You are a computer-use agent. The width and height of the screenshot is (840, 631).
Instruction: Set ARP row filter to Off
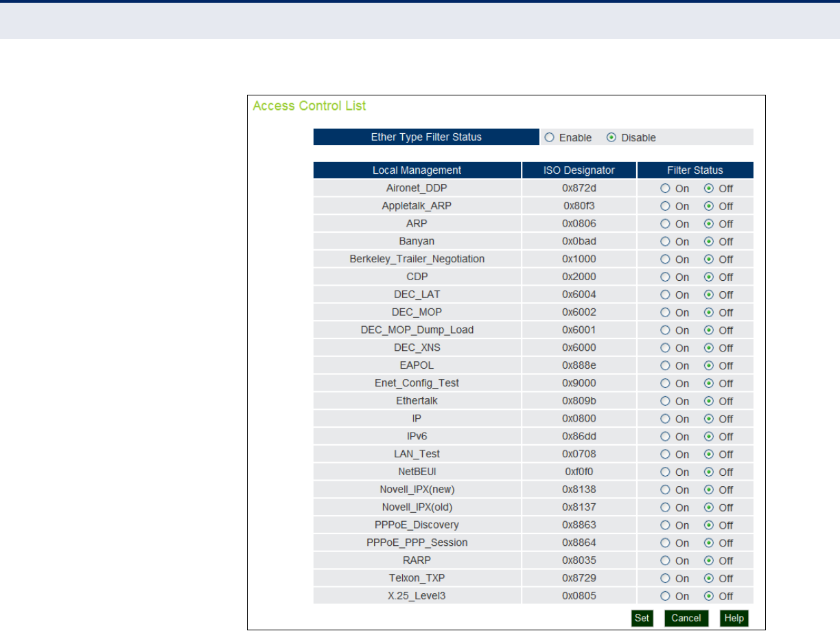709,224
